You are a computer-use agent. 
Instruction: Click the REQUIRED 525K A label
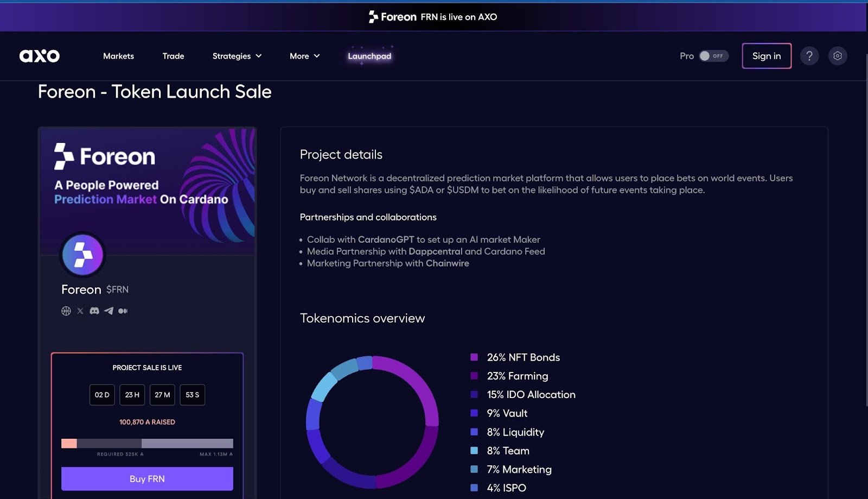click(120, 454)
